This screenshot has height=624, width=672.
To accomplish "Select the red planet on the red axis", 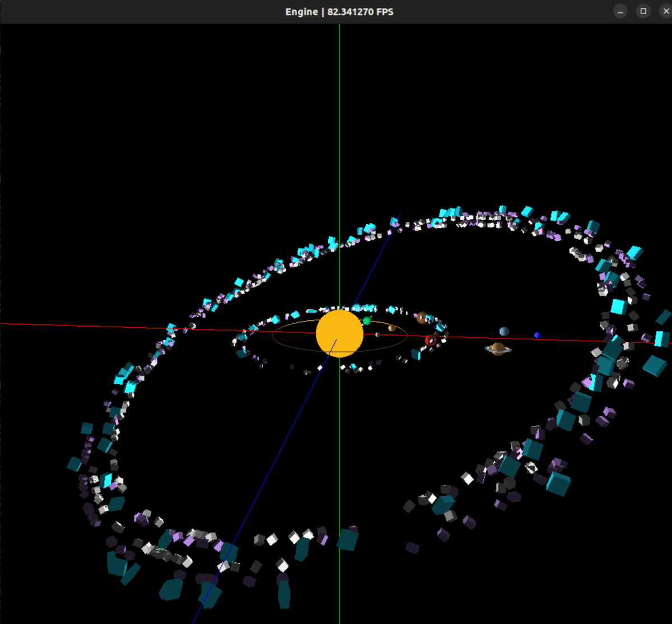I will (x=430, y=340).
